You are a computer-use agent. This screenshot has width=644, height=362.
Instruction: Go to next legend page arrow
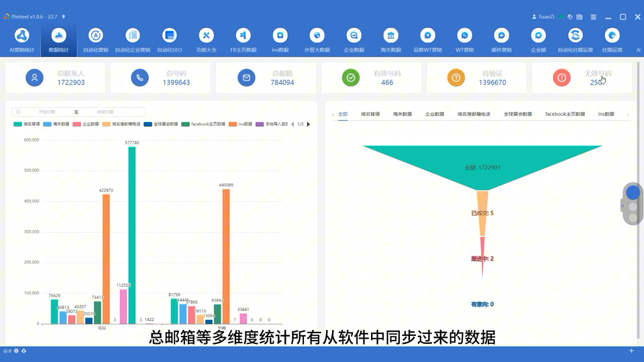309,124
